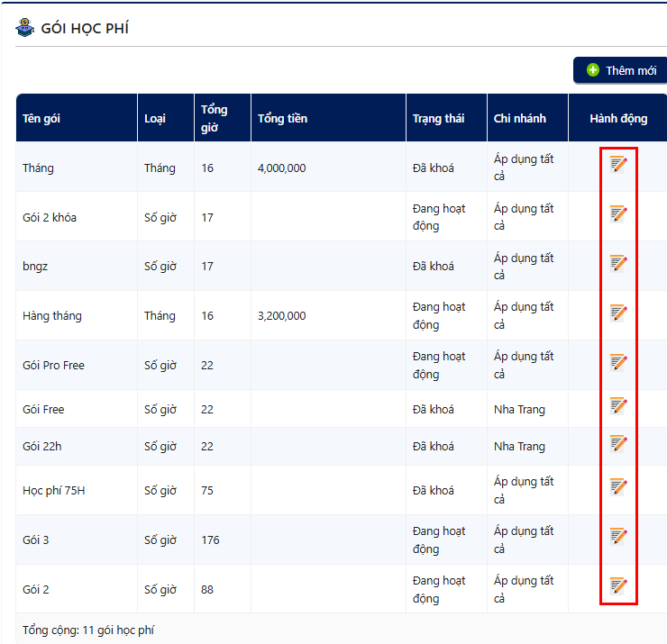
Task: Click the Chi nhánh column header
Action: click(519, 118)
